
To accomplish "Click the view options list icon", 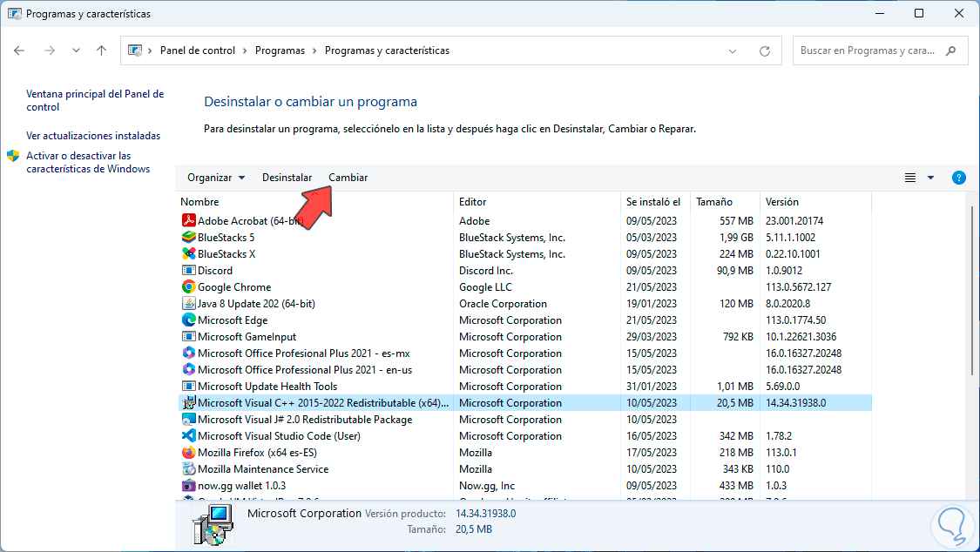I will click(x=910, y=178).
